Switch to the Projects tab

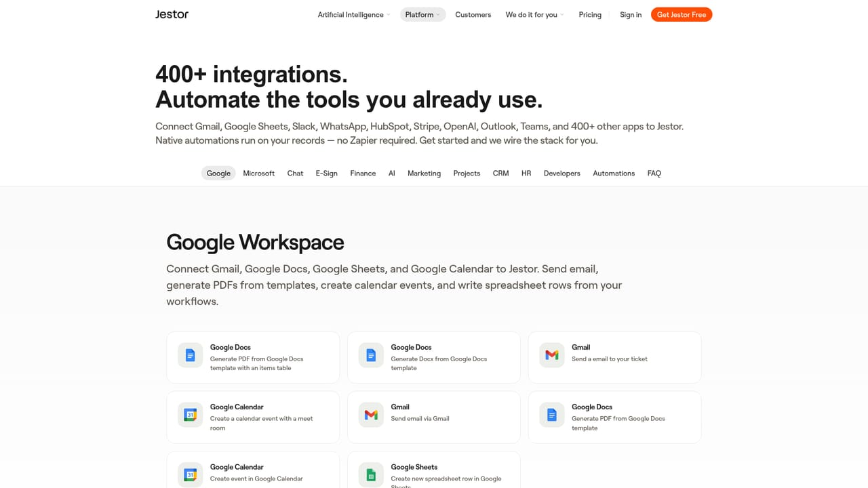click(x=467, y=174)
